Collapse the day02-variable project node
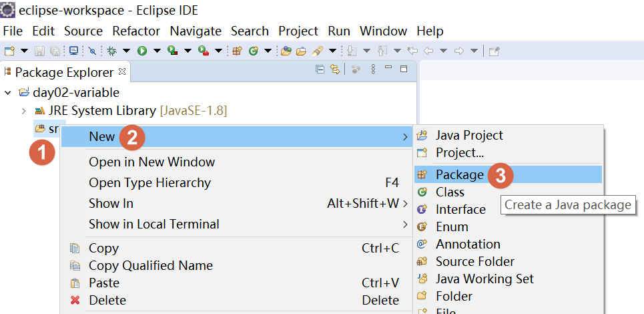644x314 pixels. click(8, 93)
